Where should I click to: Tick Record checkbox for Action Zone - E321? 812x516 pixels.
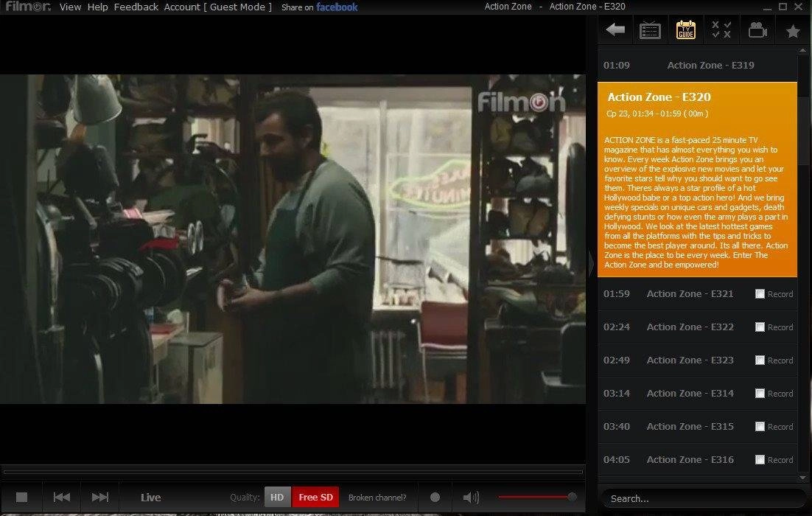(760, 293)
